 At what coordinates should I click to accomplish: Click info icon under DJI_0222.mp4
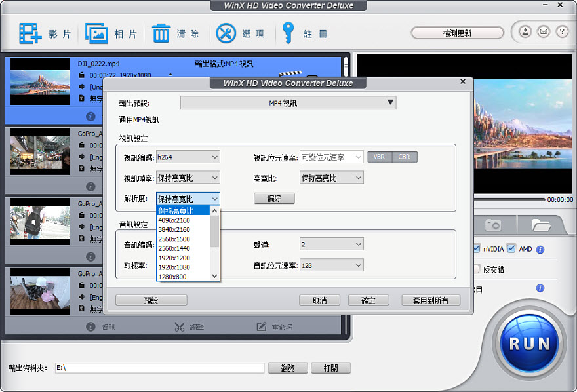click(90, 117)
